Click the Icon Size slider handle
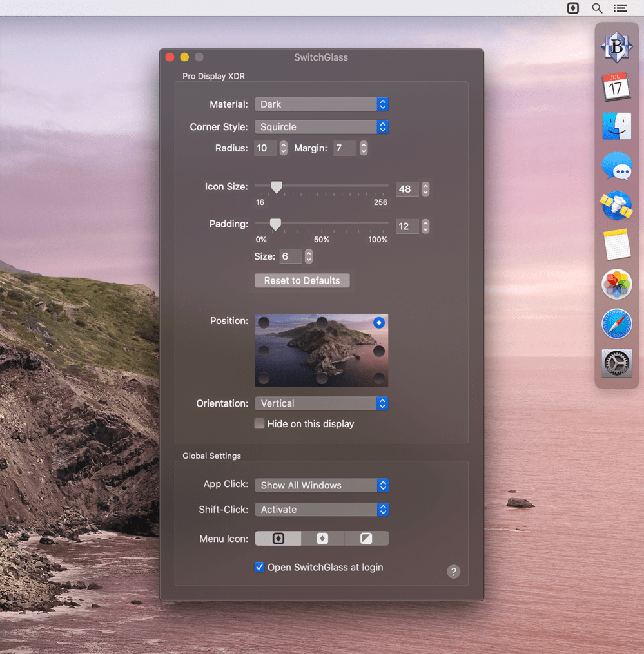The image size is (644, 654). [277, 187]
